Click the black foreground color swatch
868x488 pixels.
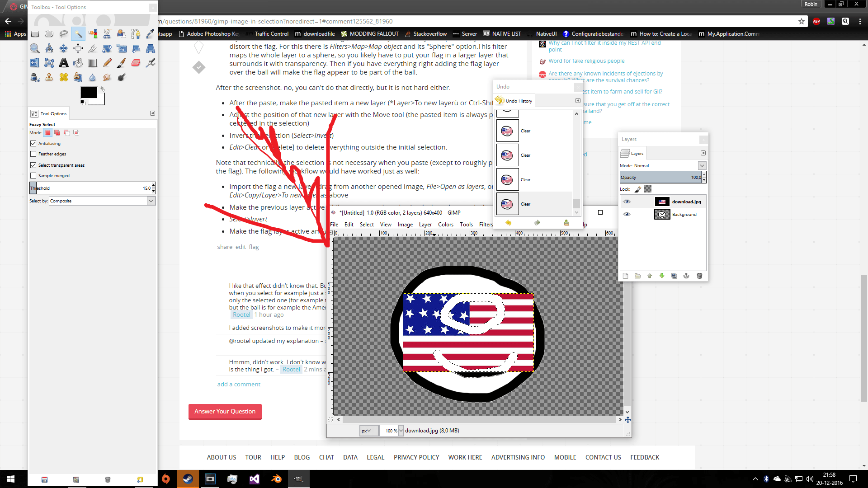(x=88, y=92)
